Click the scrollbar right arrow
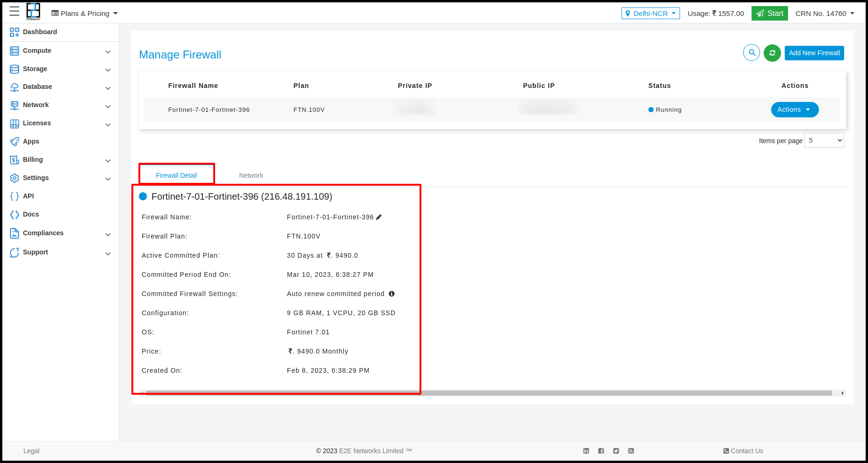Viewport: 868px width, 463px height. click(x=843, y=393)
